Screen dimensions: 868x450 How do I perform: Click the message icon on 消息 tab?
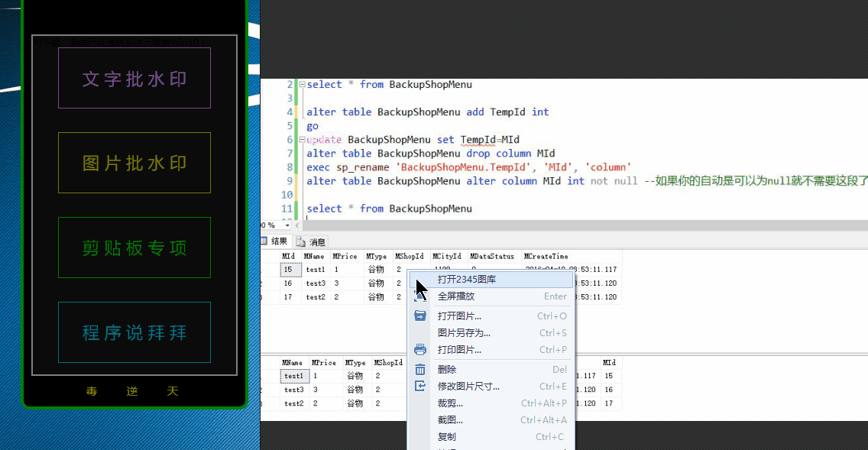300,242
